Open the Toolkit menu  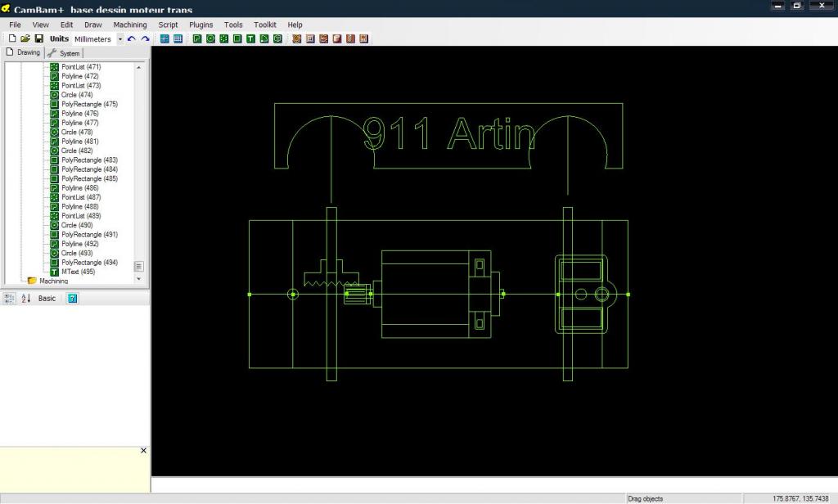point(265,25)
